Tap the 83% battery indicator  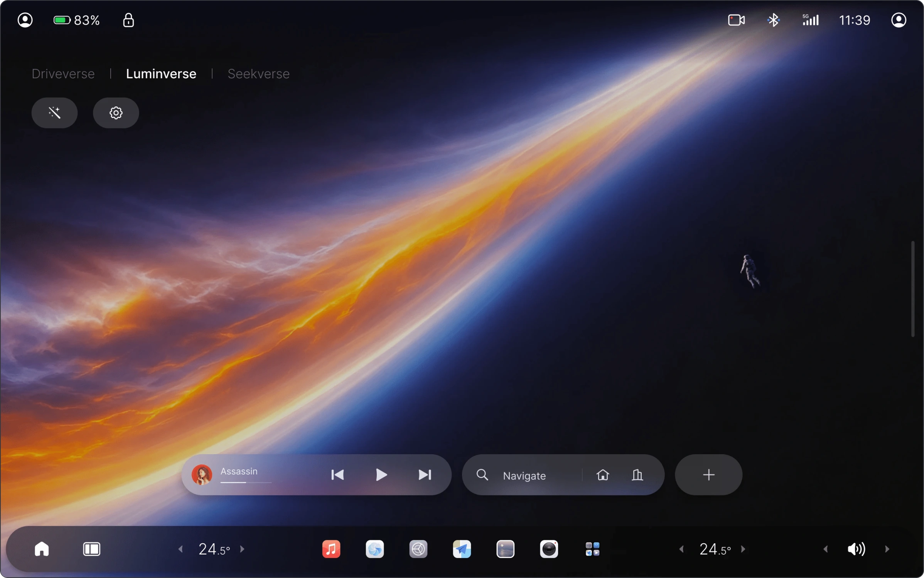76,20
